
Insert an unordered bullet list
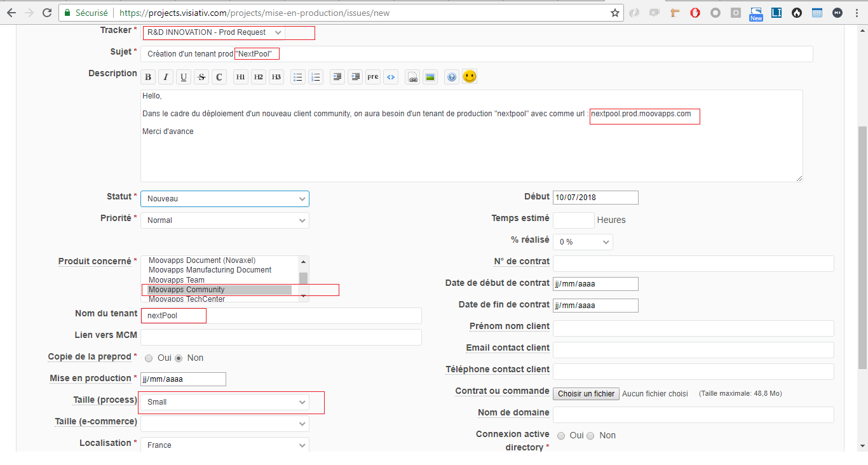coord(298,77)
